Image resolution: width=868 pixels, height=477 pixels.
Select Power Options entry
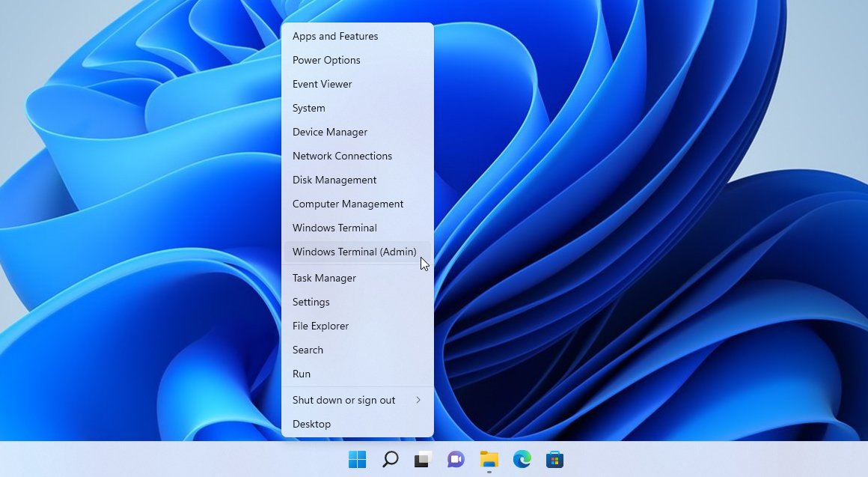[358, 60]
